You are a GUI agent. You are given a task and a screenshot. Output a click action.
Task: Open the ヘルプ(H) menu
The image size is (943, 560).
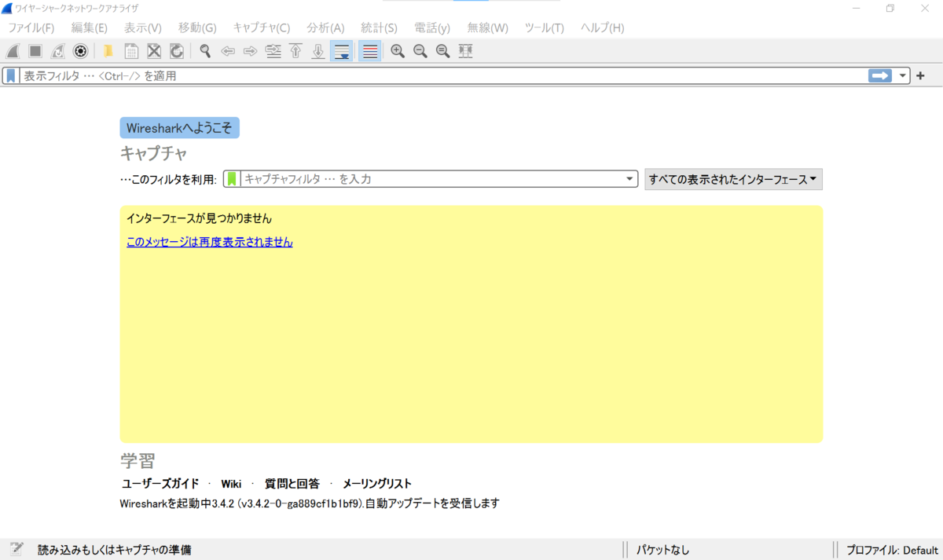[x=603, y=27]
